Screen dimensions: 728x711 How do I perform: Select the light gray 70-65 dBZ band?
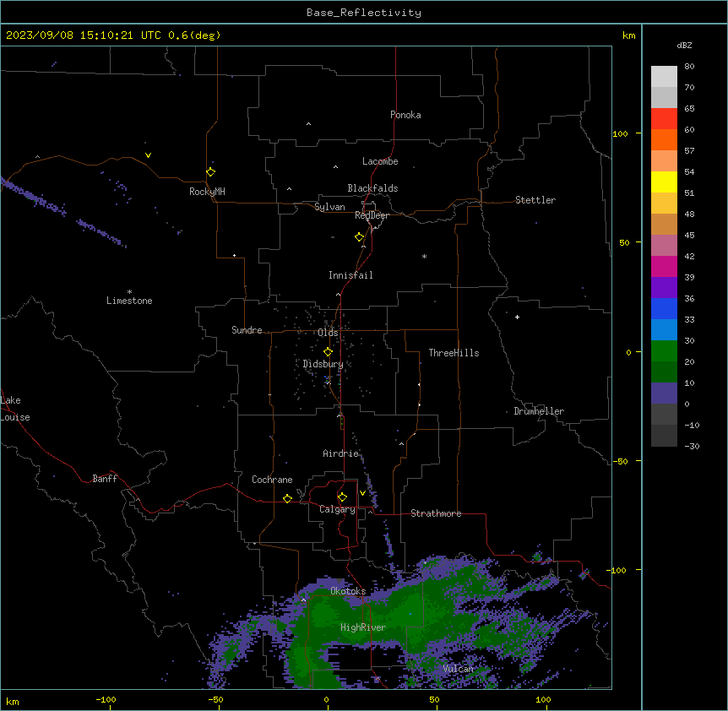pyautogui.click(x=664, y=97)
